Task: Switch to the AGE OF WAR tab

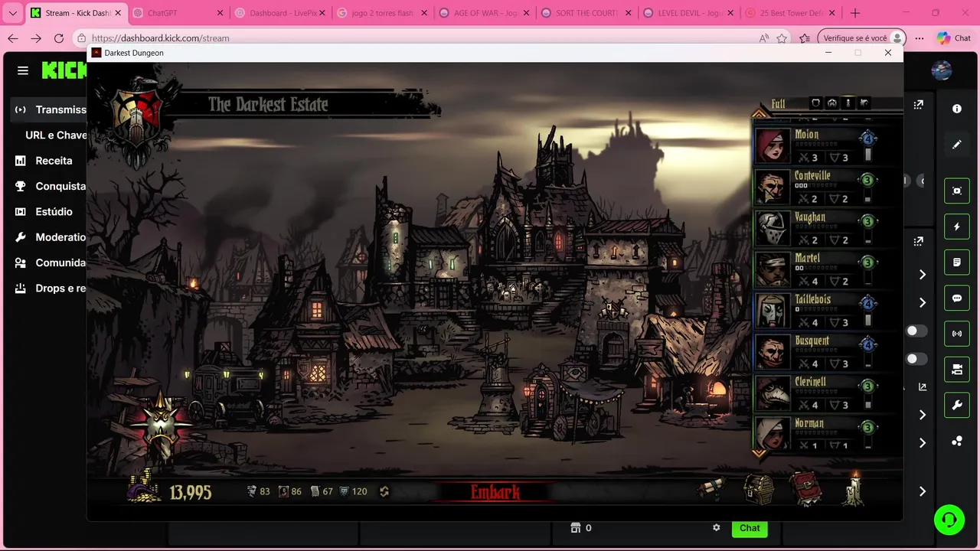Action: [x=484, y=13]
